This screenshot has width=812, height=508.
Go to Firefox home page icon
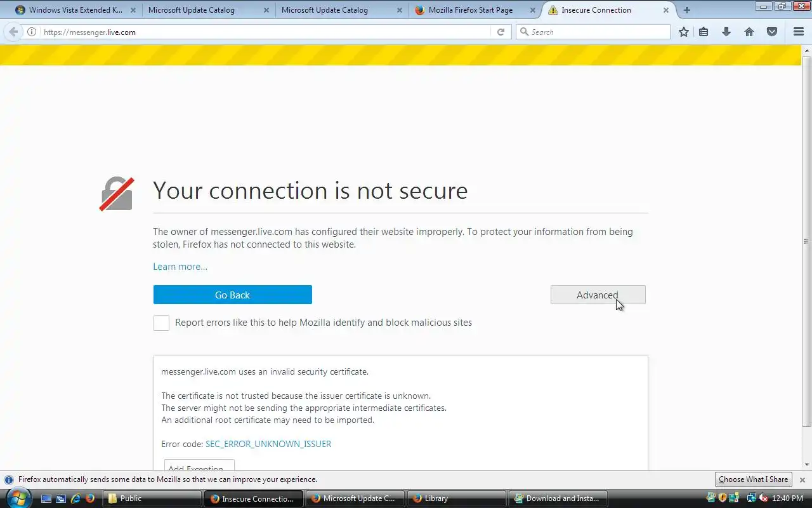tap(749, 32)
